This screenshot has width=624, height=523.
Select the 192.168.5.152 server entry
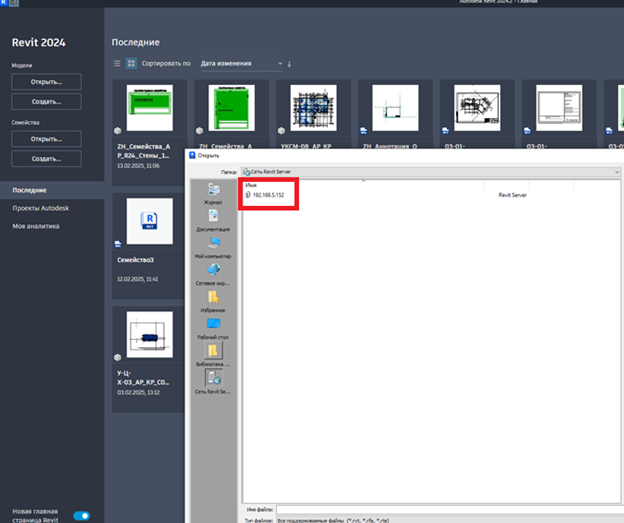(x=265, y=195)
